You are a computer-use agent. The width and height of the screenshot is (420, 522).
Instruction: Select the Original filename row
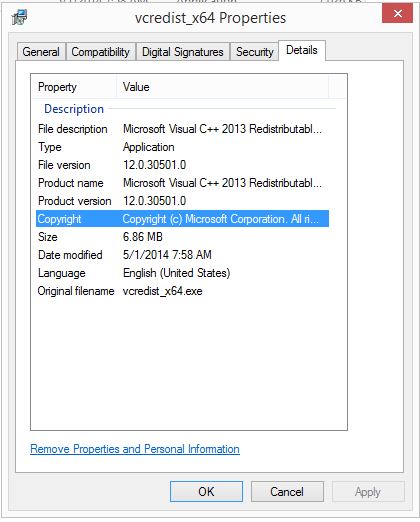[182, 291]
